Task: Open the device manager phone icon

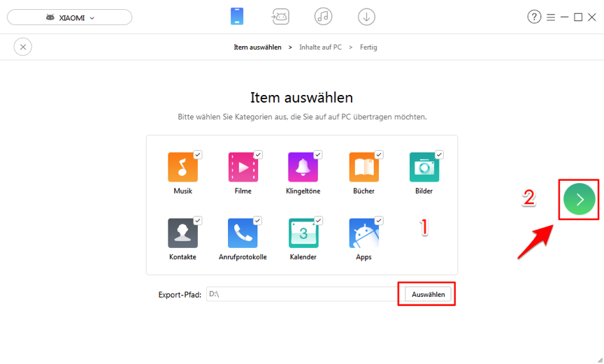Action: coord(237,17)
